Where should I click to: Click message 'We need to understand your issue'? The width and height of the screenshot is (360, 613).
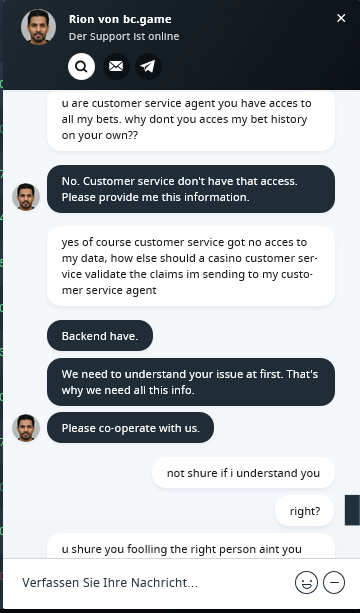191,382
